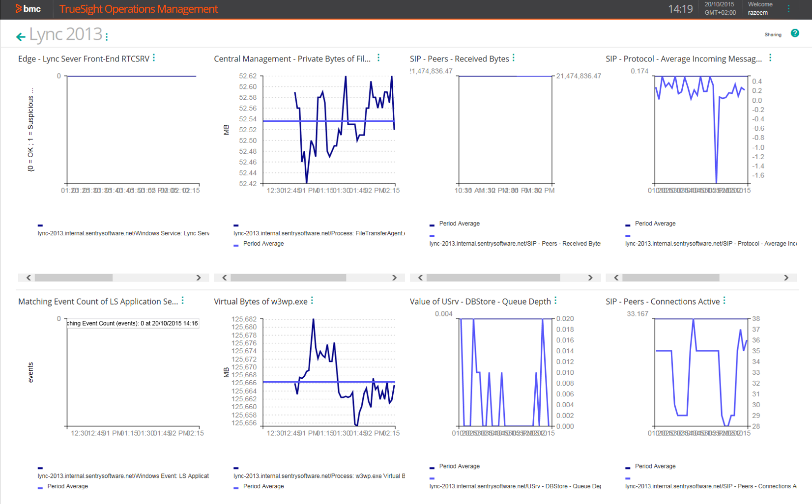Click right arrow of Edge chart legend scrollbar
This screenshot has width=812, height=504.
pos(199,278)
